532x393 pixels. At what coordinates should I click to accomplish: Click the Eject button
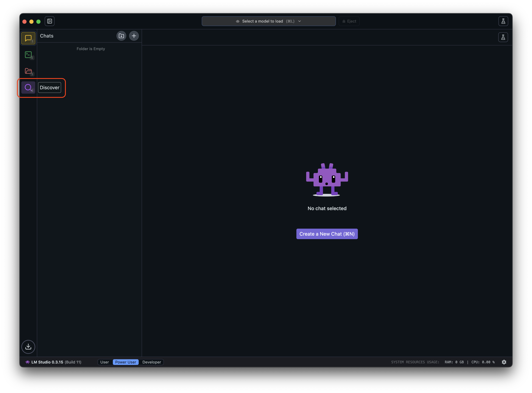tap(349, 21)
